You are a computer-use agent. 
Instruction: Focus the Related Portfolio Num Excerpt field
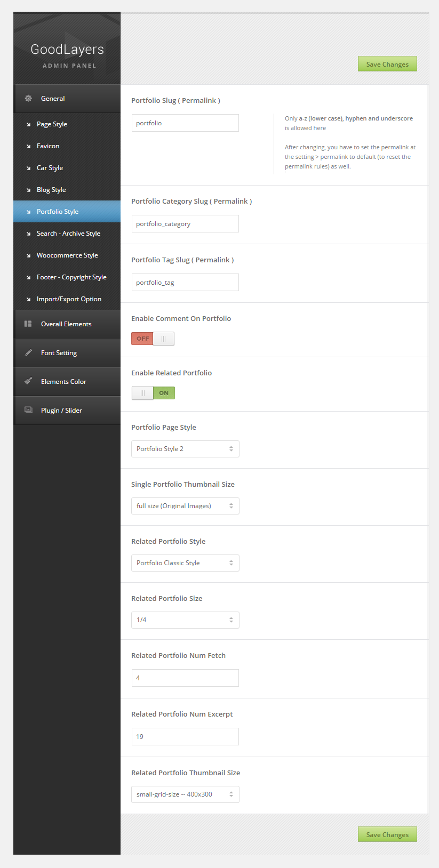click(185, 737)
